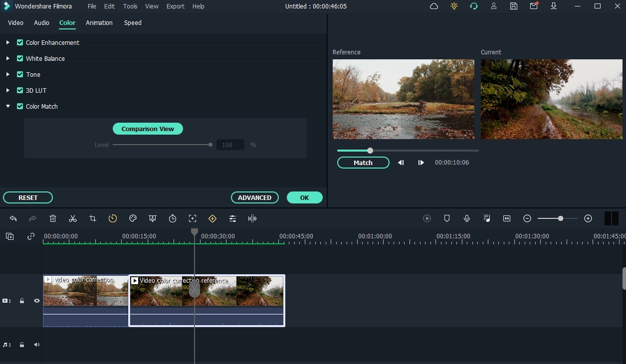Switch to the Video tab
The height and width of the screenshot is (364, 626).
tap(15, 23)
